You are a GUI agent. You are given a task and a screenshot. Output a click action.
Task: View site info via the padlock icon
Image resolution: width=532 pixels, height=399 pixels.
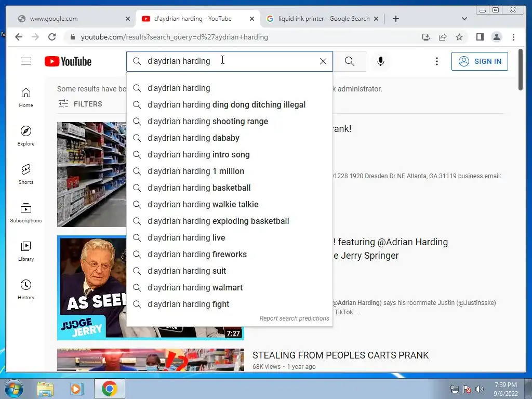[73, 37]
